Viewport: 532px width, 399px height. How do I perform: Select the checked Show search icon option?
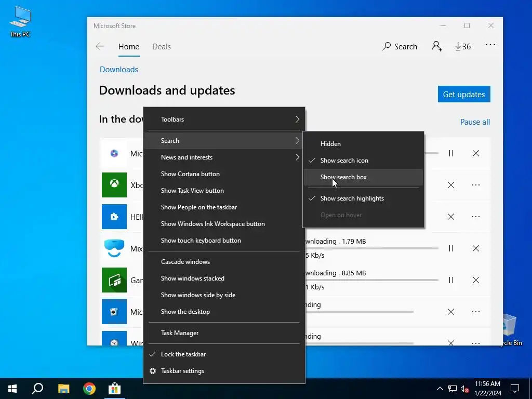363,160
